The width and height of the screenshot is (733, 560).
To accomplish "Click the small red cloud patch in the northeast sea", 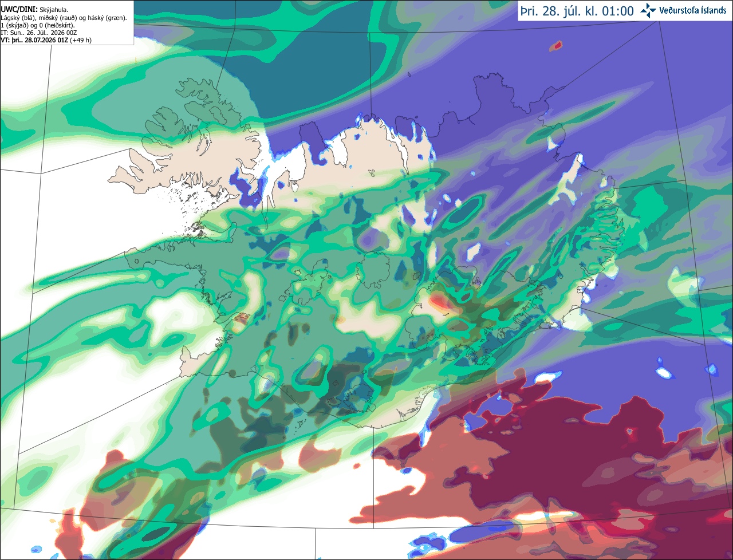I will tap(556, 45).
